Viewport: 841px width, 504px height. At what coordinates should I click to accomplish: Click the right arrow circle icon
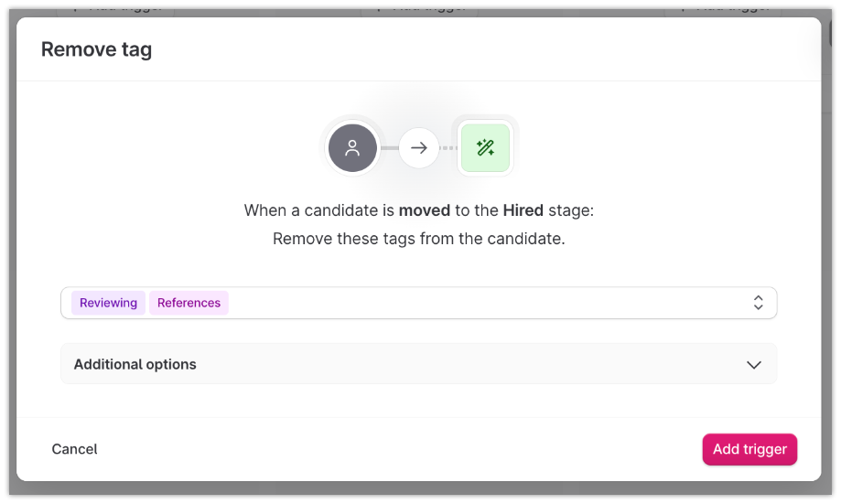(419, 148)
